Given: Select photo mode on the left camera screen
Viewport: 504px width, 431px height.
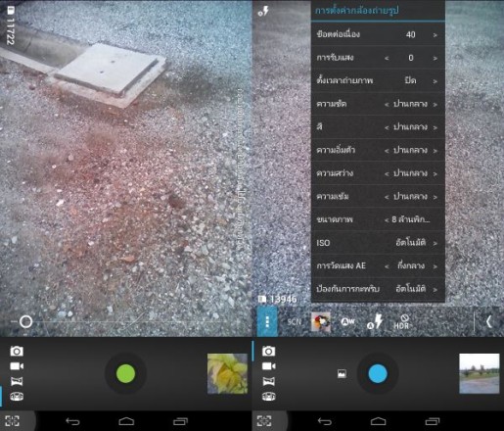Looking at the screenshot, I should coord(17,351).
